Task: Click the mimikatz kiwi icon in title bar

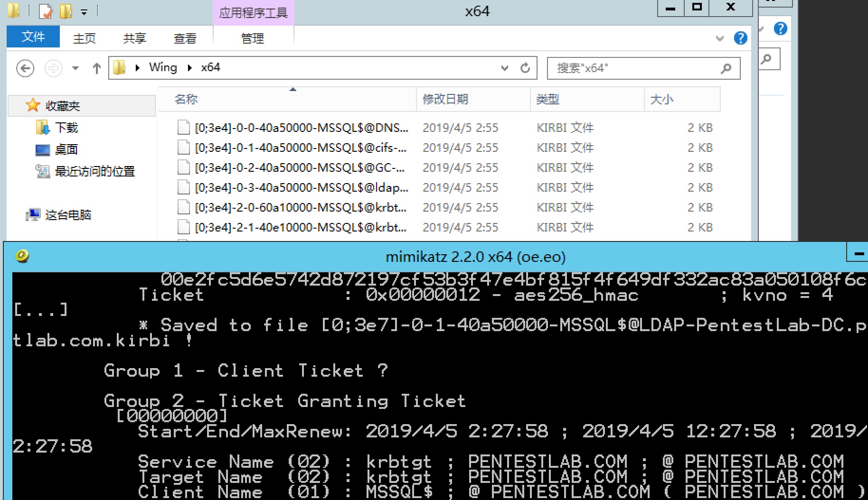Action: 22,256
